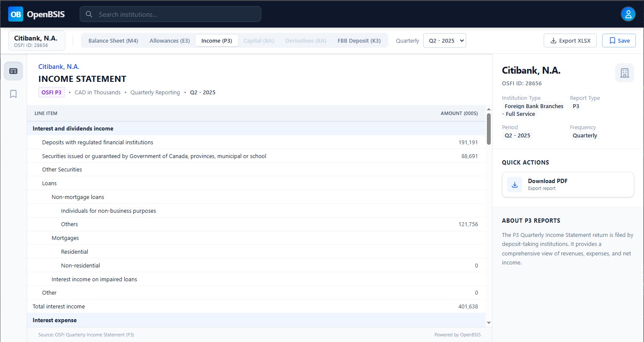This screenshot has width=644, height=342.
Task: Switch to the Balance Sheet (M4) tab
Action: [113, 40]
